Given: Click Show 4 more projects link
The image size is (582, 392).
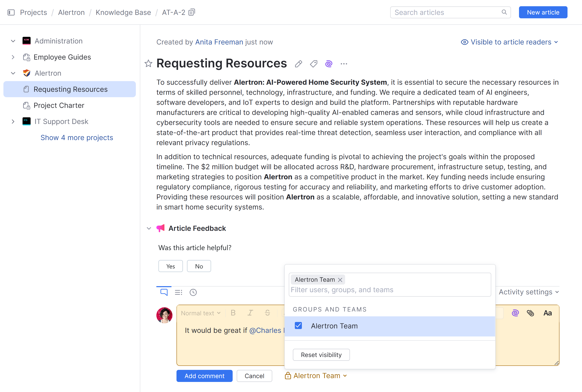Looking at the screenshot, I should click(77, 137).
